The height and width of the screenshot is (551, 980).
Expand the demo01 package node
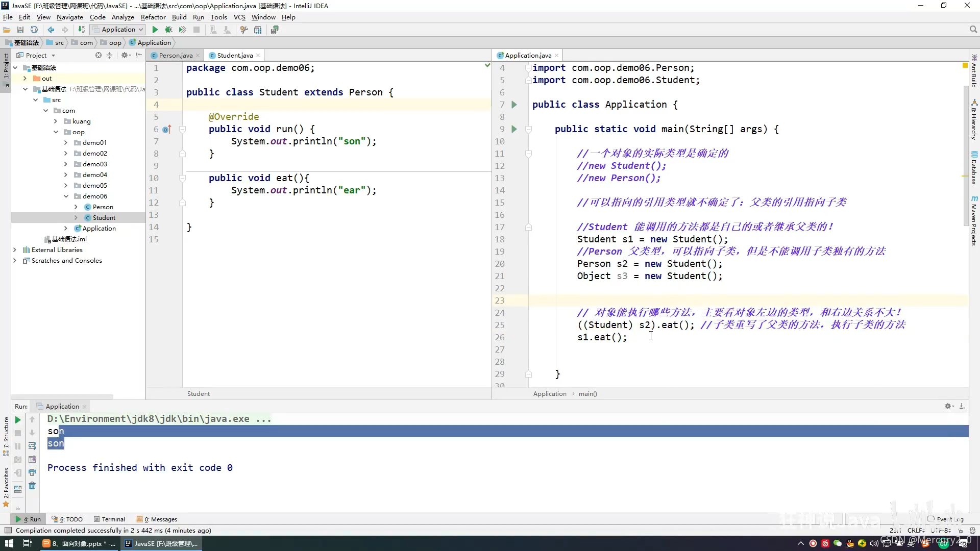pyautogui.click(x=66, y=142)
